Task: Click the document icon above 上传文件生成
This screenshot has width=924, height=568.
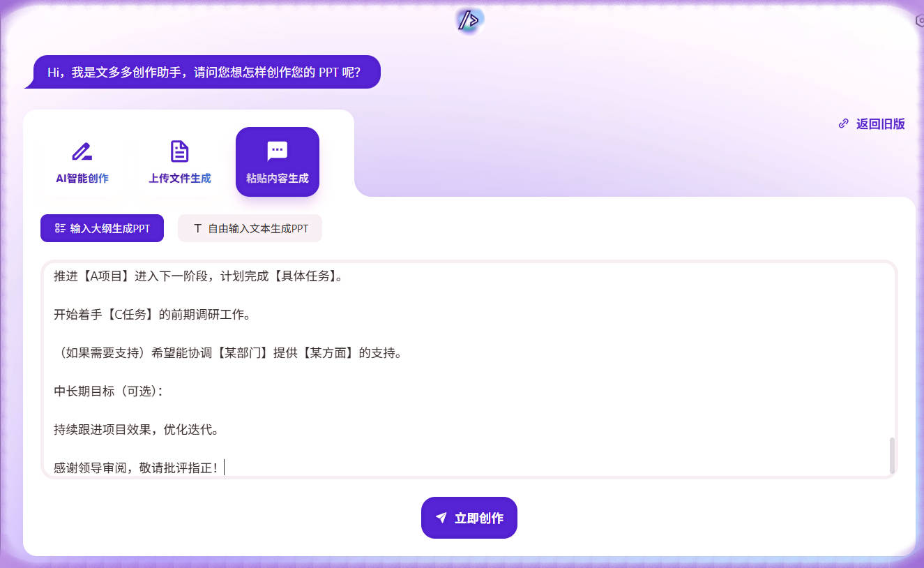Action: pyautogui.click(x=180, y=151)
